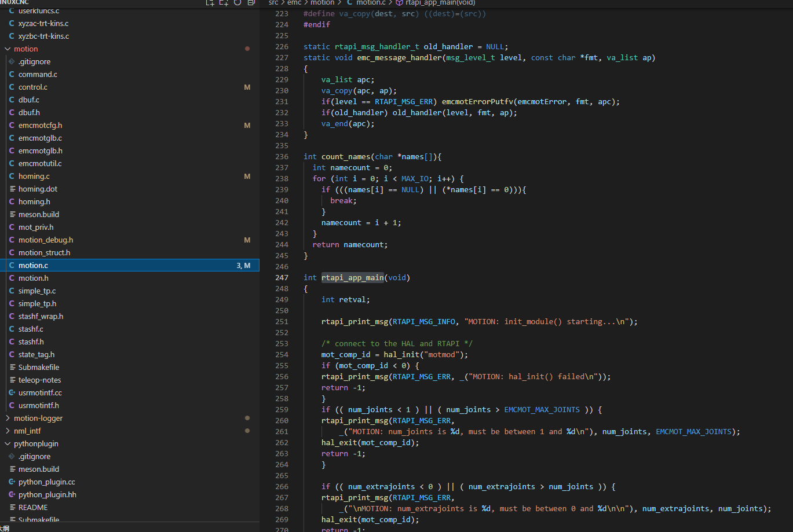The image size is (793, 532).
Task: Open dbuf.c file
Action: pyautogui.click(x=130, y=100)
